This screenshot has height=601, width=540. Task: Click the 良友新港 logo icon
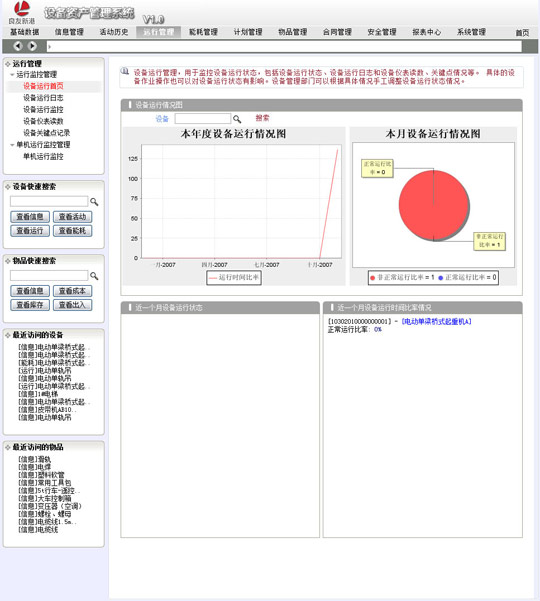click(x=22, y=8)
